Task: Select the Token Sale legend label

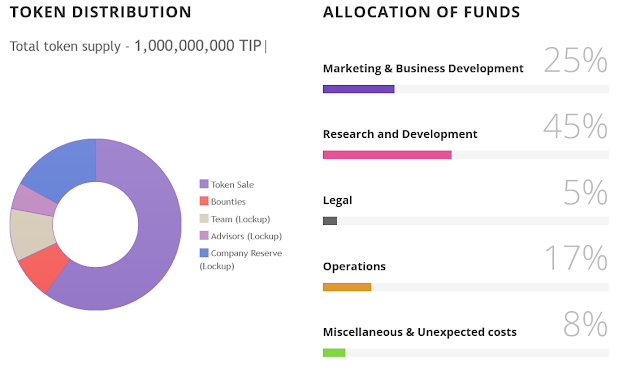Action: [232, 185]
